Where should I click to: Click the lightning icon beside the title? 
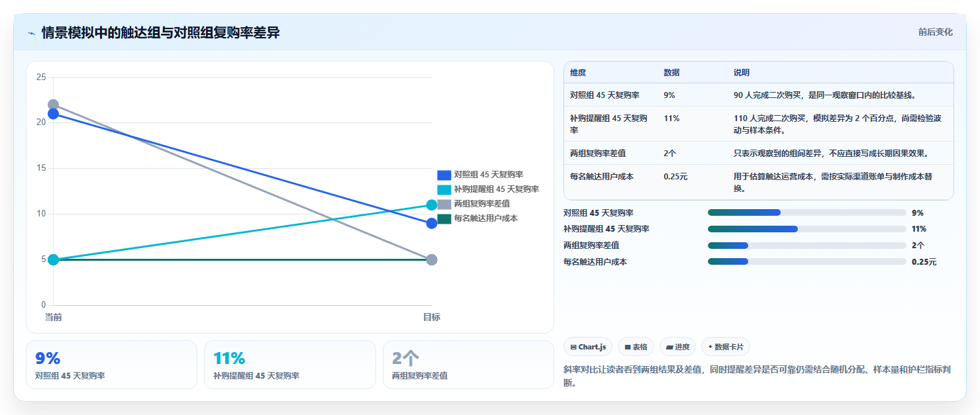coord(31,32)
